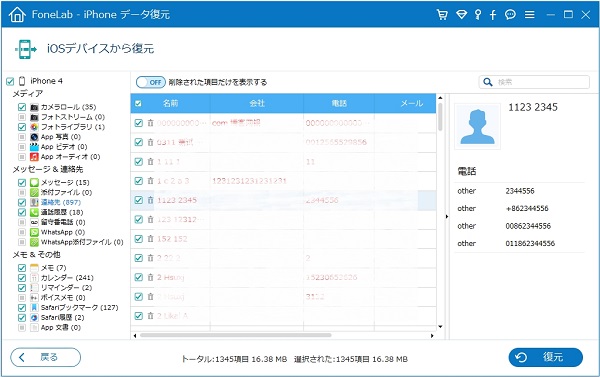The width and height of the screenshot is (600, 377).
Task: Click the iPhone 4 device icon
Action: [x=22, y=81]
